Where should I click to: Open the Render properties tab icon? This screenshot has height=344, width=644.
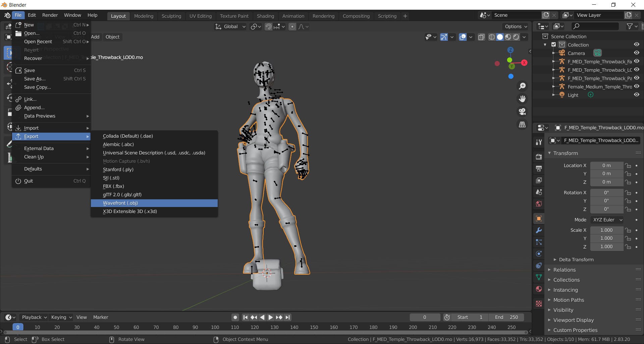tap(539, 156)
